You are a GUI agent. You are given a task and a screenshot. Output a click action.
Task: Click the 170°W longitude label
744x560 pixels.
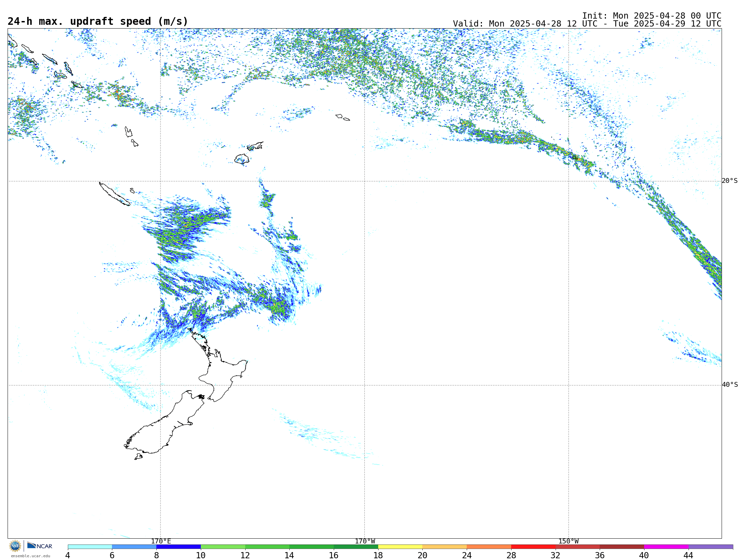(x=365, y=541)
